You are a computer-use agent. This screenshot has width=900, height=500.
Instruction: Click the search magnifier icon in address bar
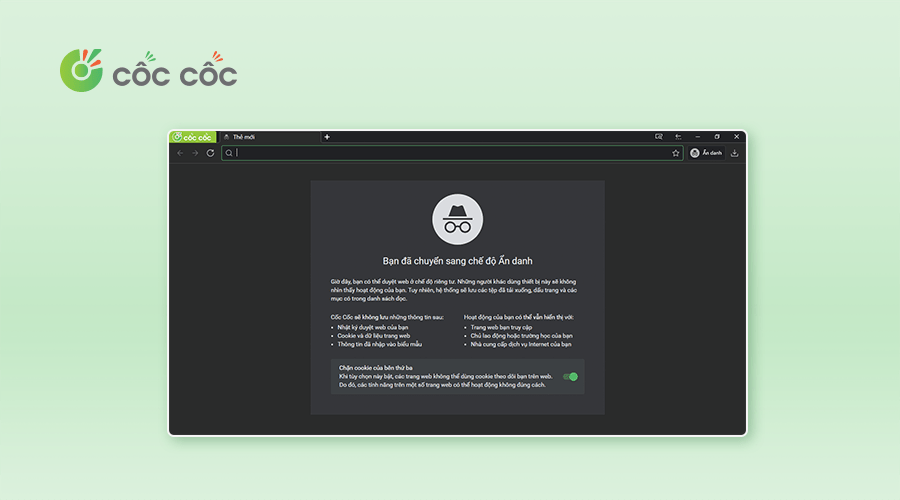tap(229, 153)
